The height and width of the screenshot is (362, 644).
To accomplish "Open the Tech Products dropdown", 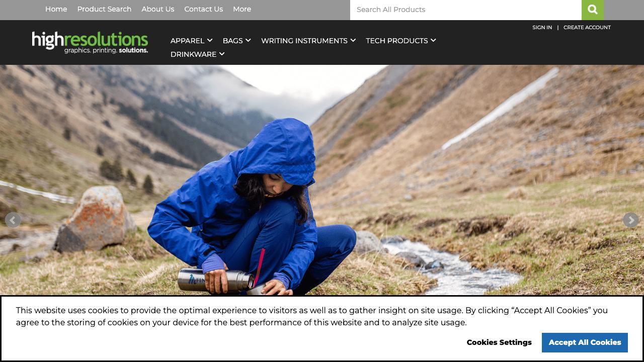I will coord(401,41).
